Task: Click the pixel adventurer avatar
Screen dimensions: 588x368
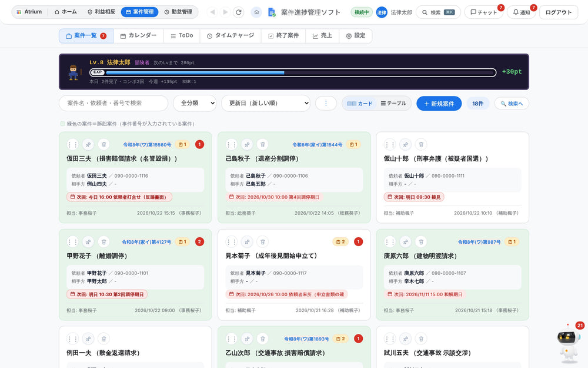Action: pyautogui.click(x=73, y=72)
